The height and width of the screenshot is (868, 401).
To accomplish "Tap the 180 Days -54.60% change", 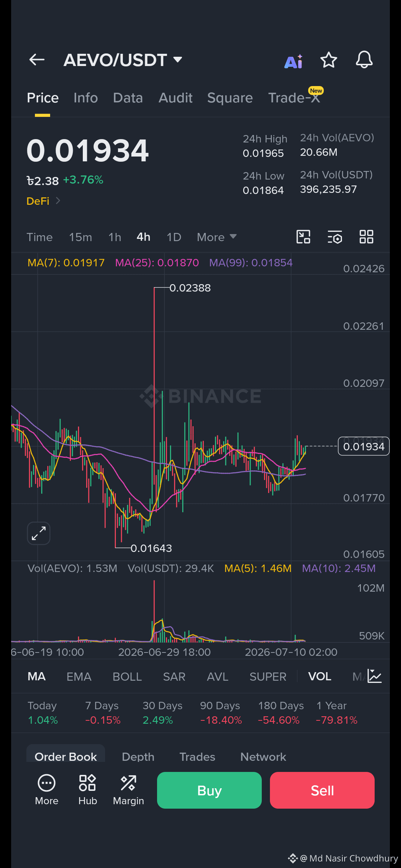I will 281,713.
